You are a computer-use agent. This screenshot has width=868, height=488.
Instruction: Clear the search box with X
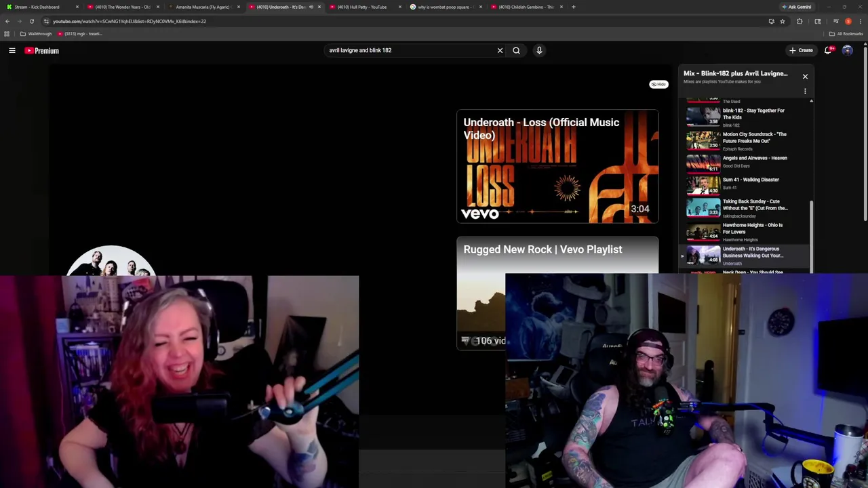500,50
